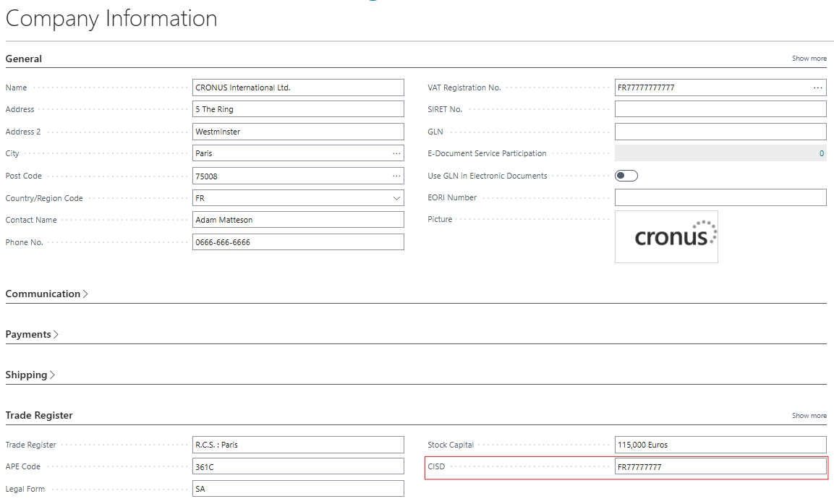Open the Country/Region Code dropdown
The width and height of the screenshot is (834, 504).
(396, 198)
